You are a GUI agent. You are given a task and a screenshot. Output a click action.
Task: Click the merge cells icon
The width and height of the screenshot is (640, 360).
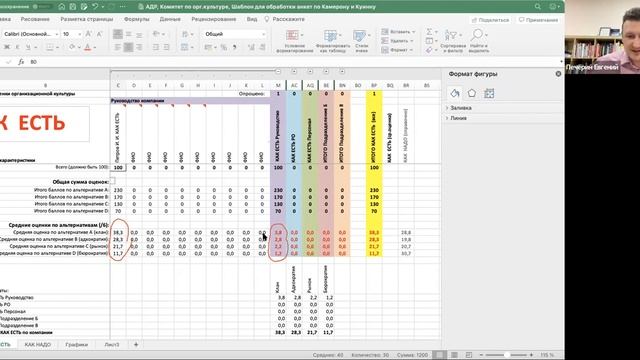(x=184, y=47)
